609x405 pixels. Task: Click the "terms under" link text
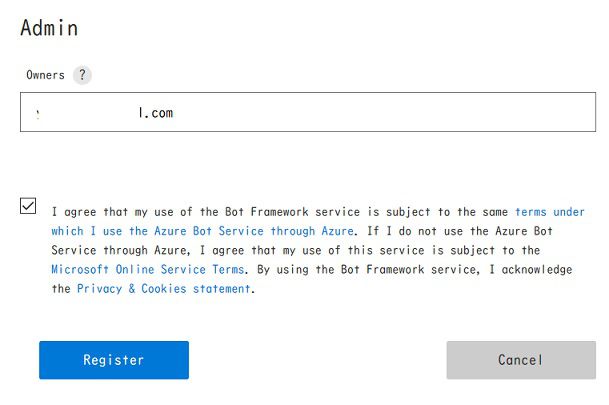click(x=549, y=212)
